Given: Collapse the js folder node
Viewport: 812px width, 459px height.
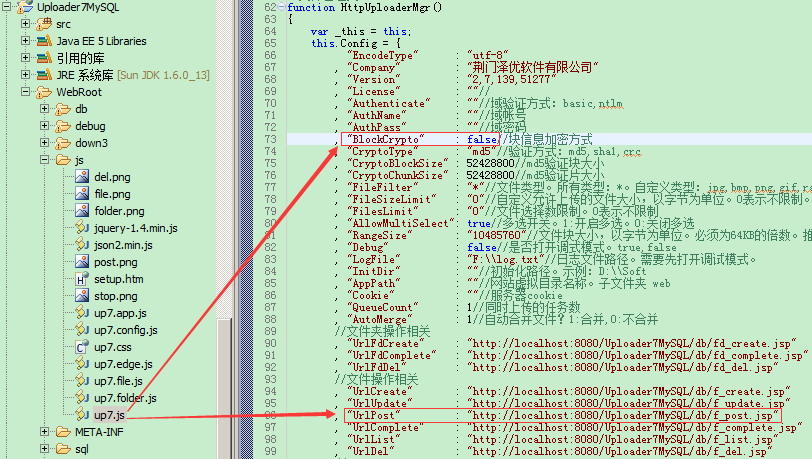Looking at the screenshot, I should pyautogui.click(x=45, y=160).
